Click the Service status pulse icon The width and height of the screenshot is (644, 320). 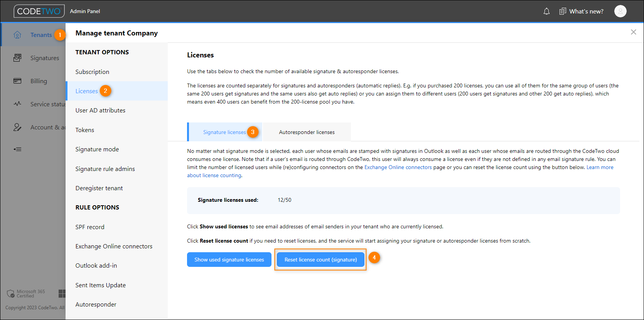point(17,104)
